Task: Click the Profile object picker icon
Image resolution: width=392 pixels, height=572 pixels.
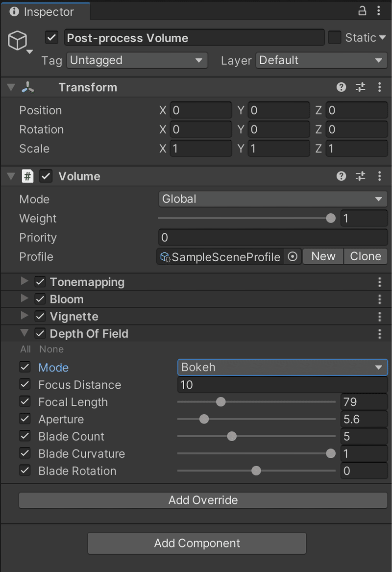Action: point(292,256)
